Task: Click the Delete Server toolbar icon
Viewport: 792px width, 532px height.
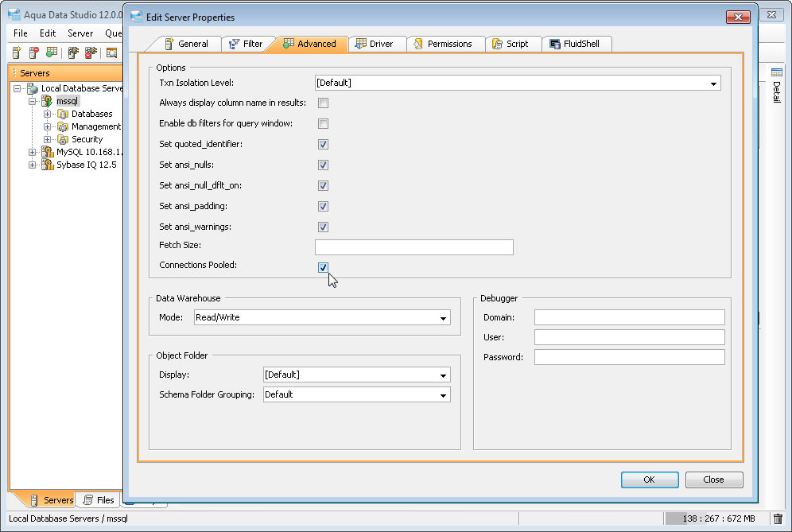Action: 34,52
